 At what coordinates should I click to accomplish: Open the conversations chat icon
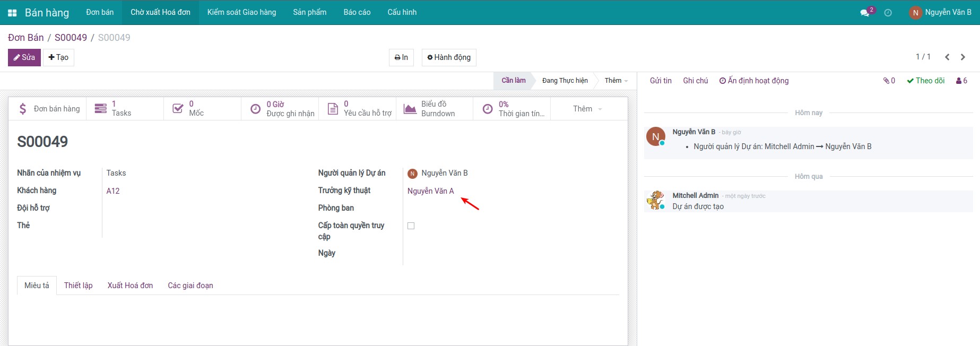tap(865, 13)
